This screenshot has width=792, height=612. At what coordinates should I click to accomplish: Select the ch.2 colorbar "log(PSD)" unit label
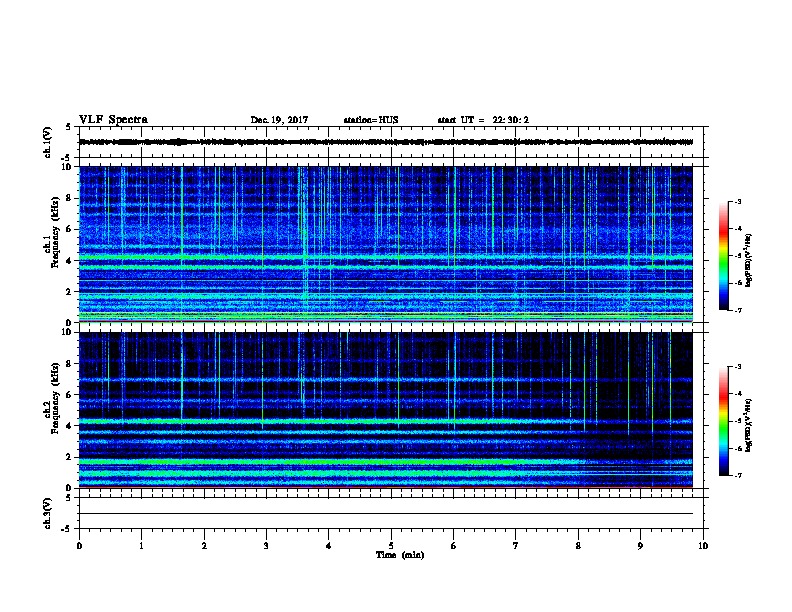pyautogui.click(x=749, y=425)
